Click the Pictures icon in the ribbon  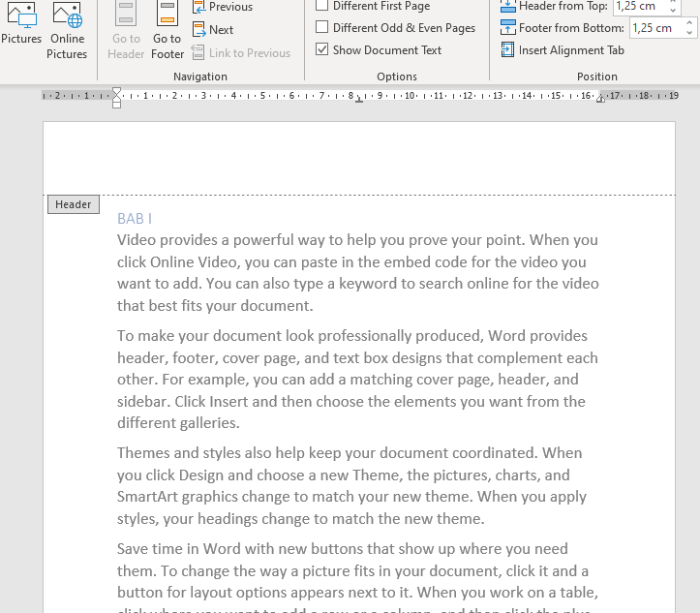[x=20, y=25]
